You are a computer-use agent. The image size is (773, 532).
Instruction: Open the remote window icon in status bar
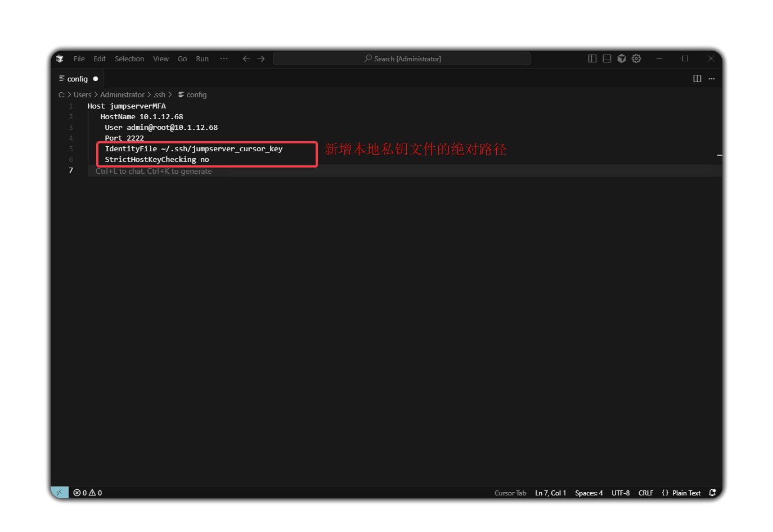coord(60,493)
